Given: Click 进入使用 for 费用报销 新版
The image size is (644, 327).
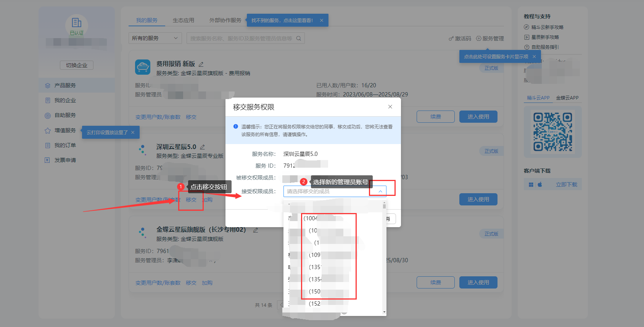Looking at the screenshot, I should point(478,117).
